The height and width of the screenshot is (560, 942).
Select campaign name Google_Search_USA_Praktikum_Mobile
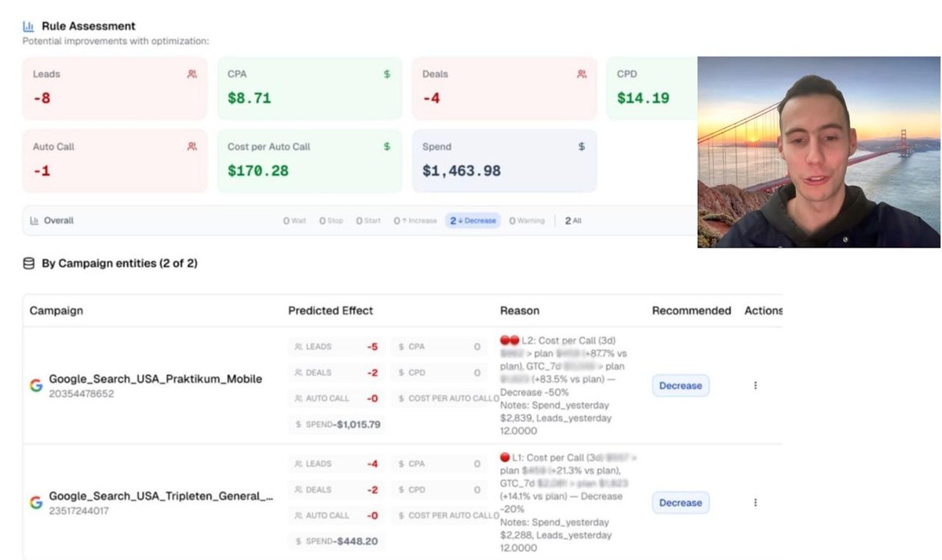click(155, 379)
